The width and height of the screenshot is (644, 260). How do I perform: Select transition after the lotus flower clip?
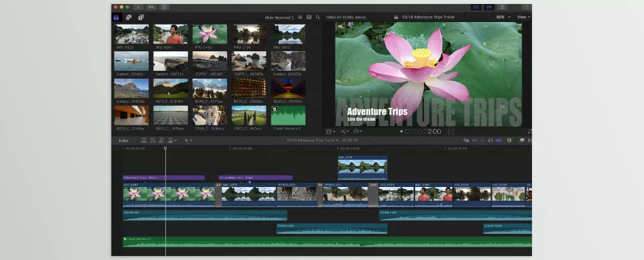coord(218,194)
